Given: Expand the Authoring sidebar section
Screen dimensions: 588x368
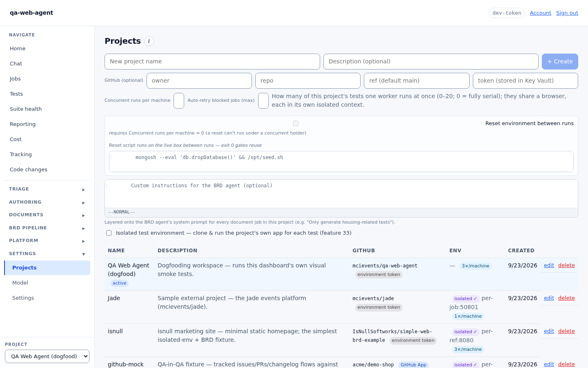Looking at the screenshot, I should click(47, 202).
